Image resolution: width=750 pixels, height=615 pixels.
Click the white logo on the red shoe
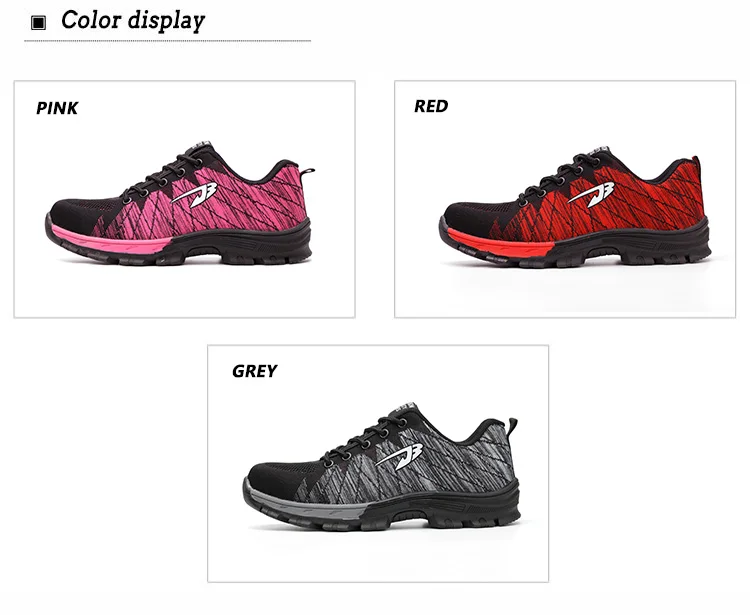tap(591, 195)
